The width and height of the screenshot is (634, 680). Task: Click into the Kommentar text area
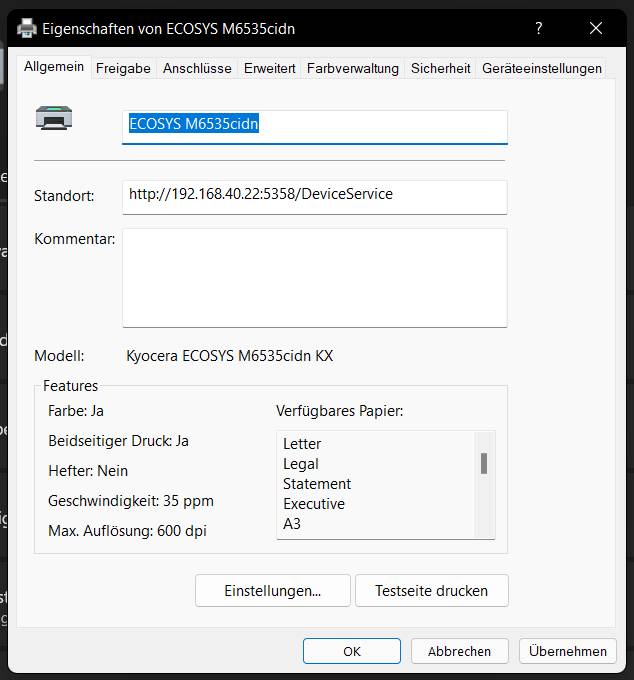point(315,278)
